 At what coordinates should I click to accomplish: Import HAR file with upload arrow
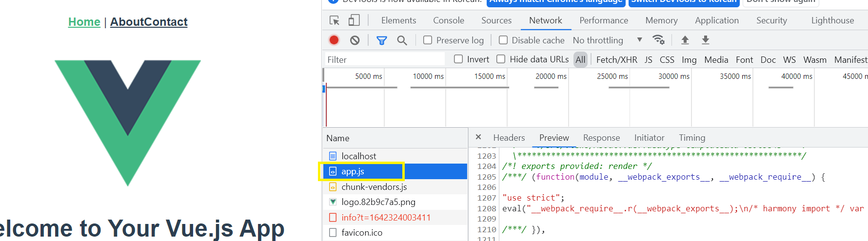click(685, 40)
